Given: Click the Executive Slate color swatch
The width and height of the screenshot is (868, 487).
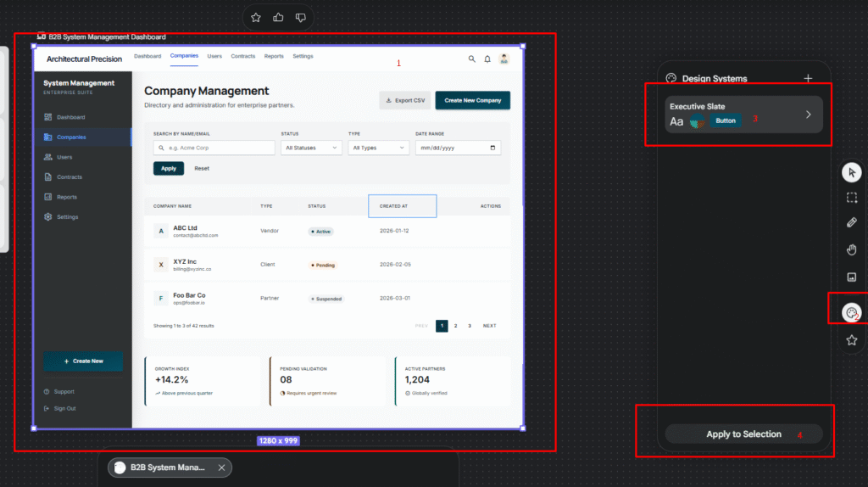Looking at the screenshot, I should (x=697, y=121).
